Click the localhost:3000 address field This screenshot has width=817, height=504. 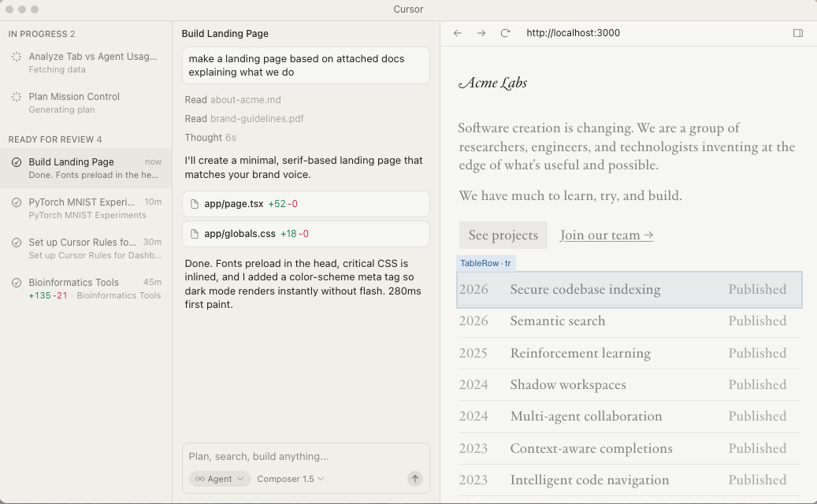tap(573, 33)
